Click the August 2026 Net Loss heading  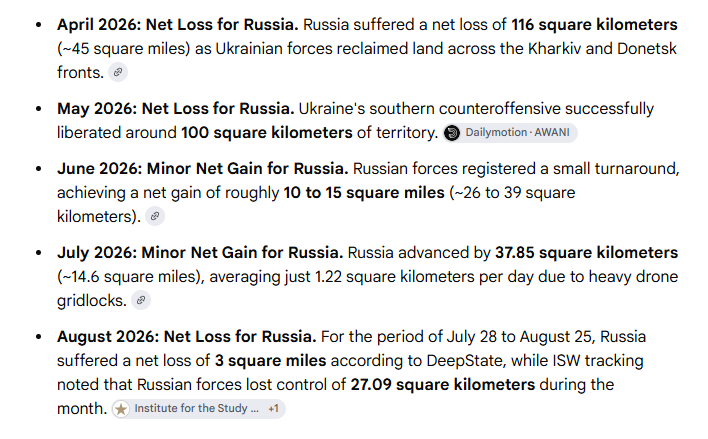click(x=186, y=336)
